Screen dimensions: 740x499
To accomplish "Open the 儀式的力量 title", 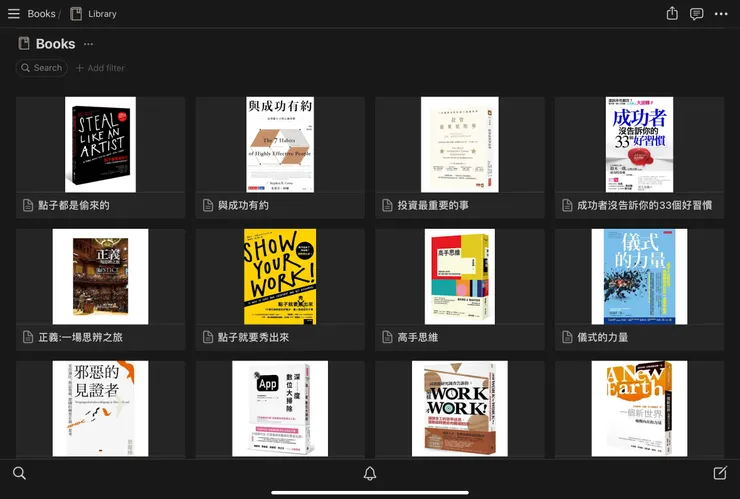I will click(x=602, y=337).
